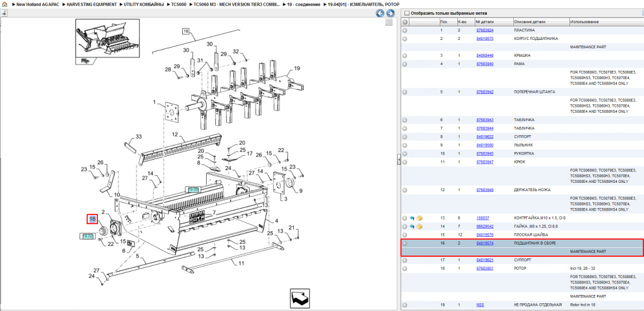Open part number 84019575 link
Image resolution: width=644 pixels, height=311 pixels.
point(485,39)
